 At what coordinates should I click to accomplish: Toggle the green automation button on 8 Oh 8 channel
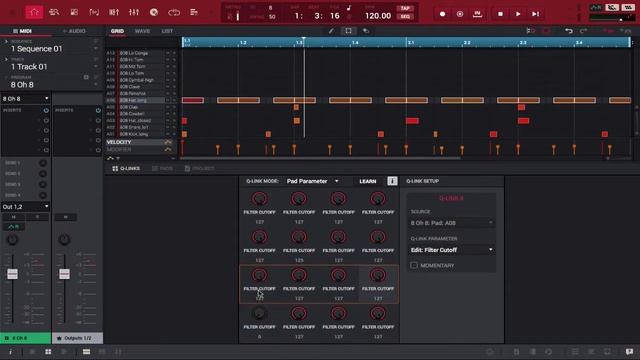[x=14, y=227]
